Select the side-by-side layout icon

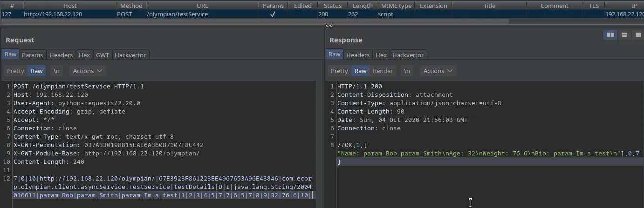pyautogui.click(x=610, y=35)
